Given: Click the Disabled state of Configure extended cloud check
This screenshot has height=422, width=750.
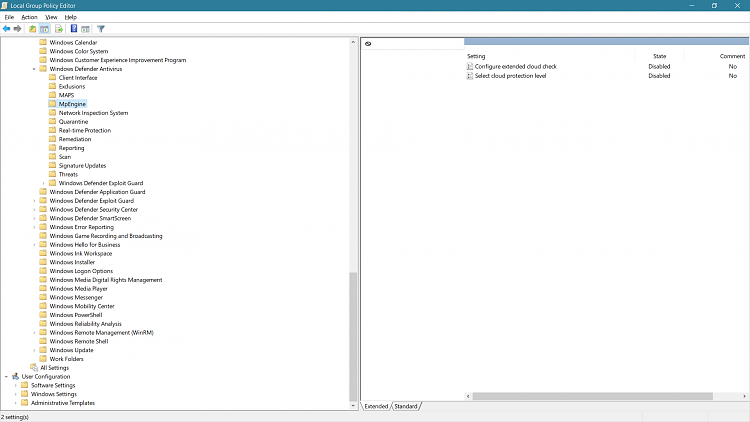Looking at the screenshot, I should coord(659,67).
